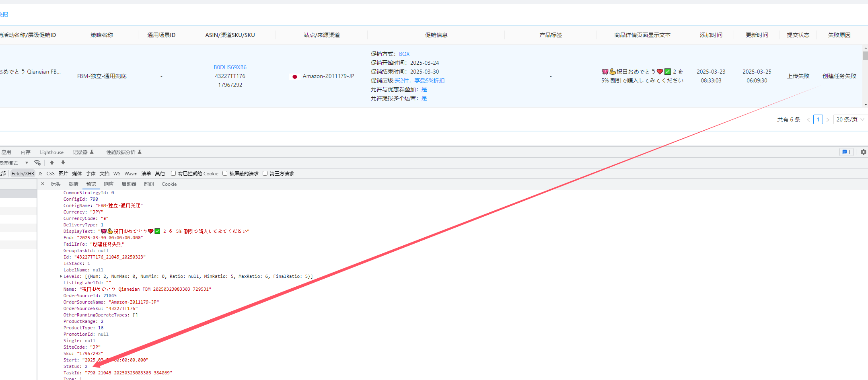The height and width of the screenshot is (380, 868).
Task: Open the 记录器 recorder panel tab
Action: (x=83, y=152)
